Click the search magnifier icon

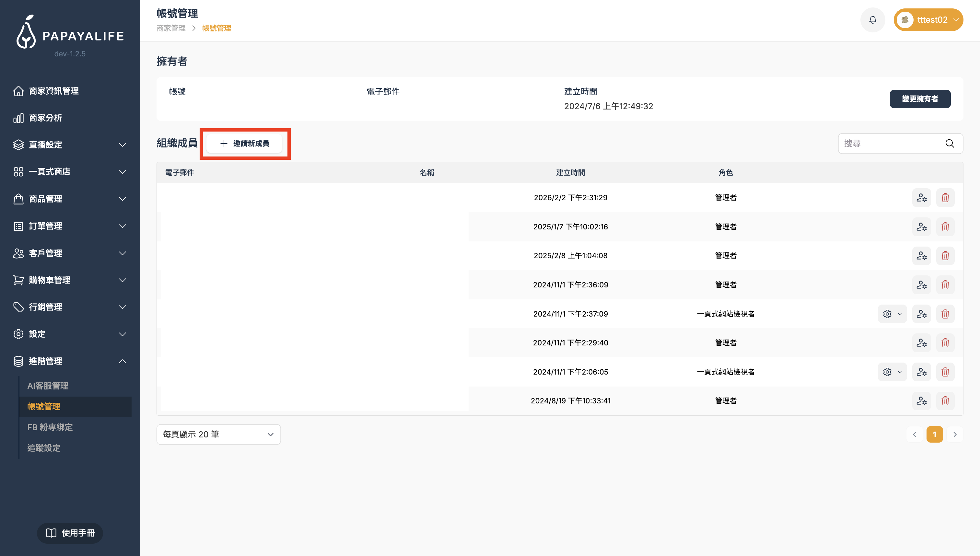click(950, 144)
